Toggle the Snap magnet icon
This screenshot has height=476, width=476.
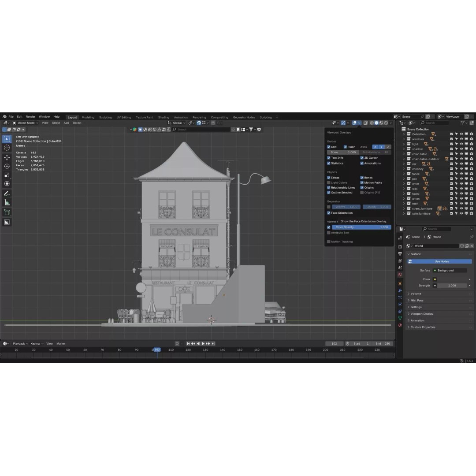click(x=199, y=123)
